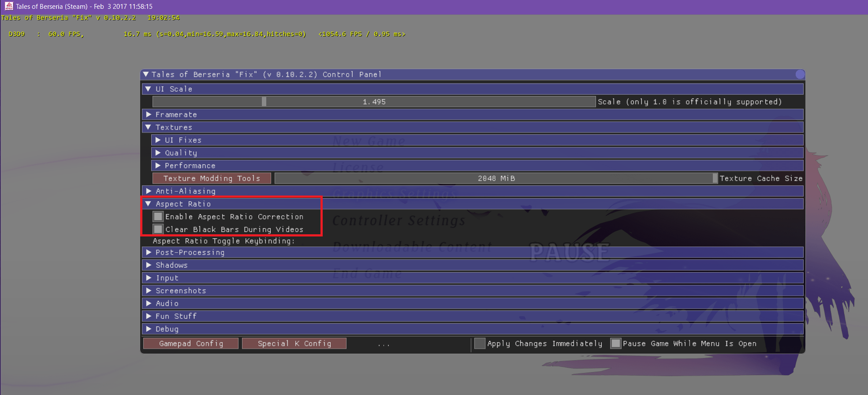
Task: Expand the Post-Processing section
Action: pyautogui.click(x=473, y=252)
